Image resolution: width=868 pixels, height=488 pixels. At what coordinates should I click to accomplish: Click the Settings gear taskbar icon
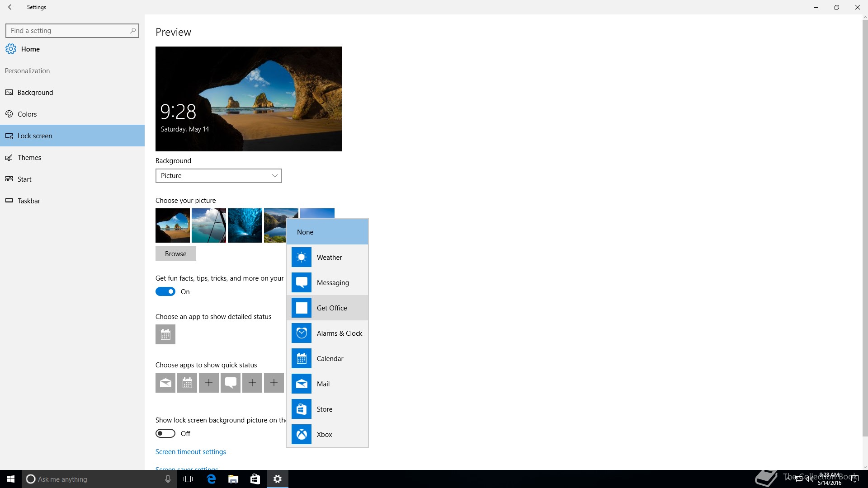[x=278, y=479]
